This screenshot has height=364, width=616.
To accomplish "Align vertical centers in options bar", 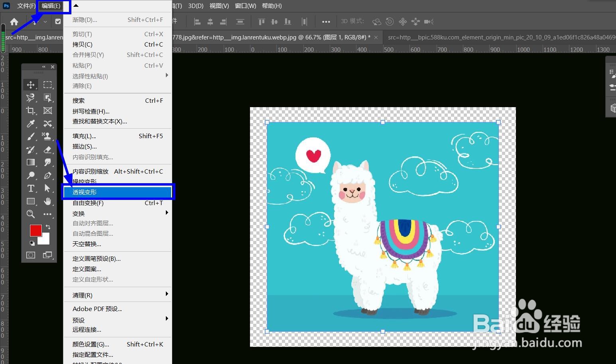I will pyautogui.click(x=274, y=22).
